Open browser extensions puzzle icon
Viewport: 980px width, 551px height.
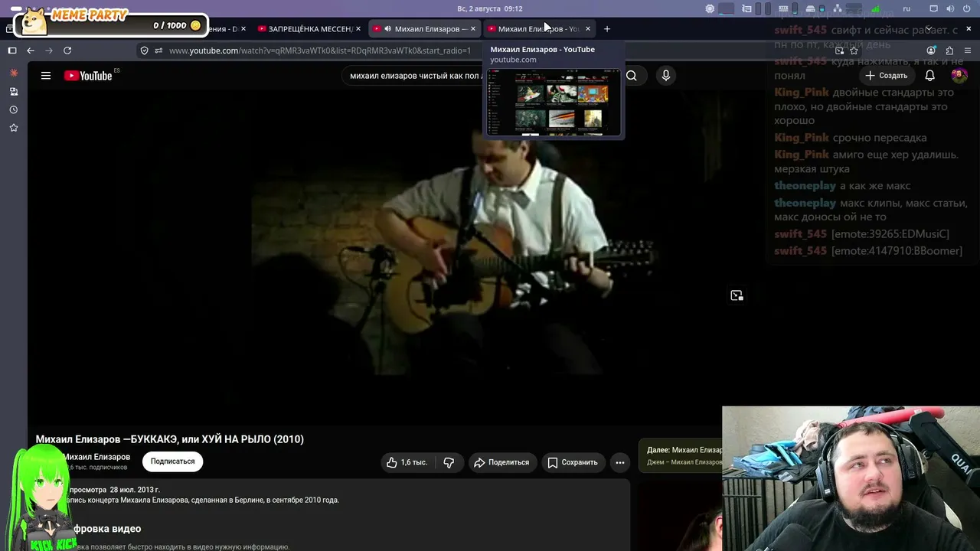(x=949, y=51)
